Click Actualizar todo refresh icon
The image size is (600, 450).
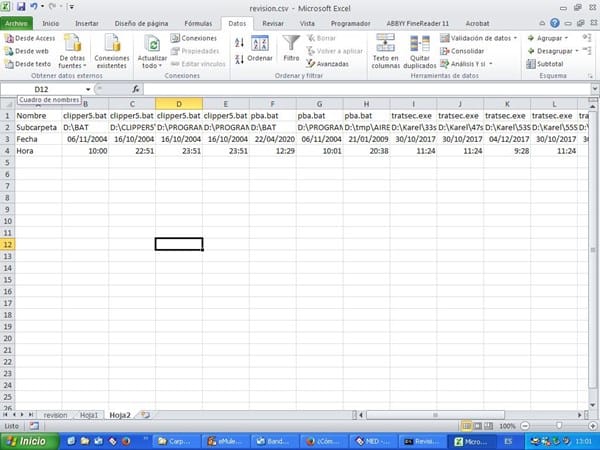pyautogui.click(x=152, y=44)
